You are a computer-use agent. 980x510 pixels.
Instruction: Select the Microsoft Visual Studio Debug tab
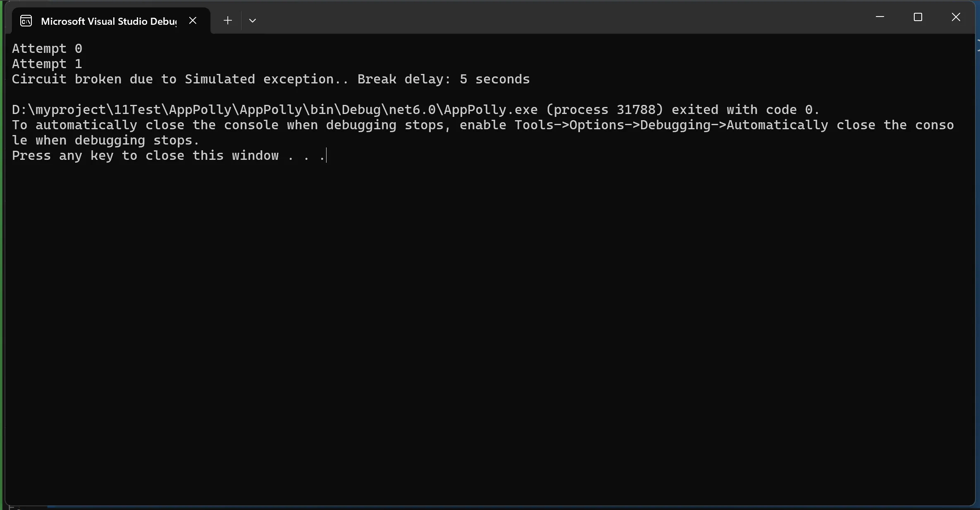pos(108,21)
